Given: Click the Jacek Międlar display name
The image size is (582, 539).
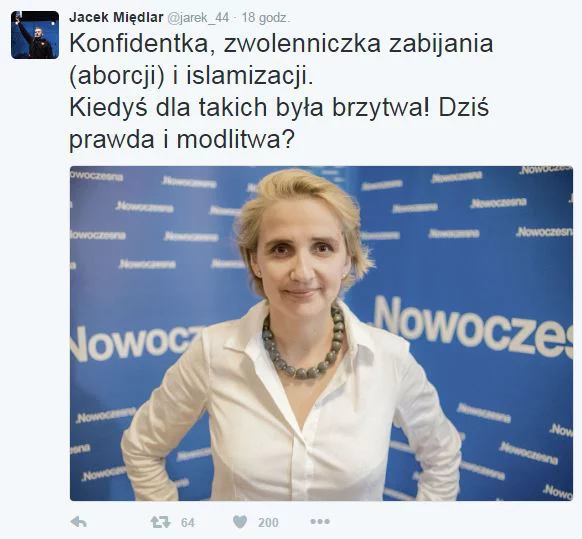Looking at the screenshot, I should point(116,17).
